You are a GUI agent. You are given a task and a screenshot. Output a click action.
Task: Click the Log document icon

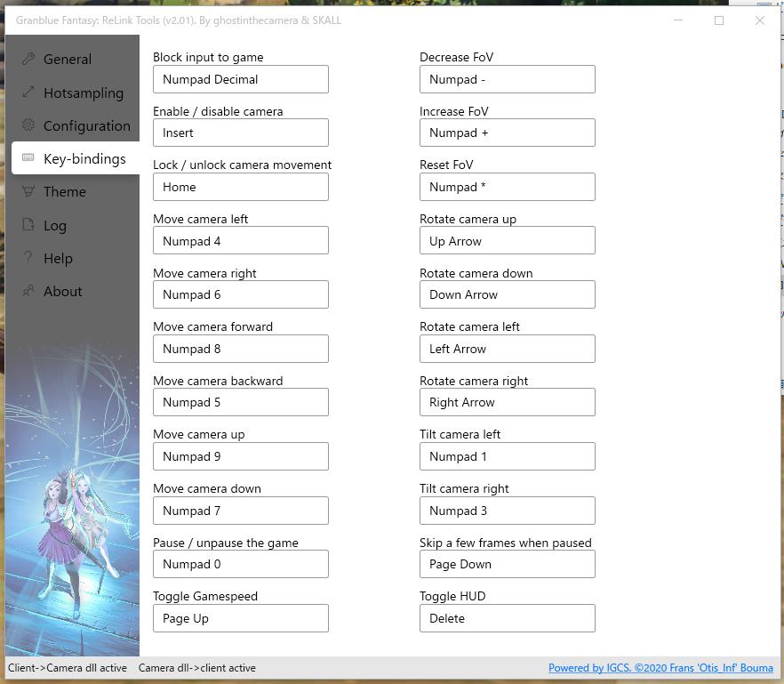[x=28, y=225]
